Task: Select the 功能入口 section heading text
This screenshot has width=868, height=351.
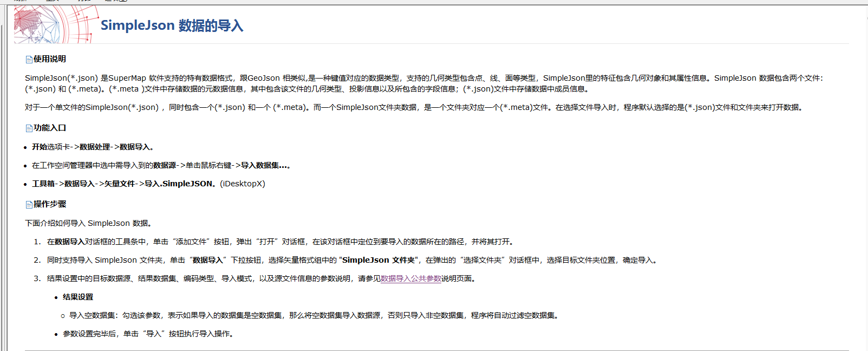Action: click(x=50, y=128)
